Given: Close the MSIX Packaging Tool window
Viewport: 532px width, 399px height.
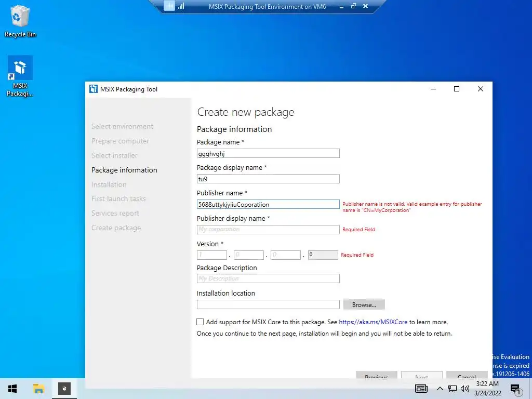Looking at the screenshot, I should [481, 89].
